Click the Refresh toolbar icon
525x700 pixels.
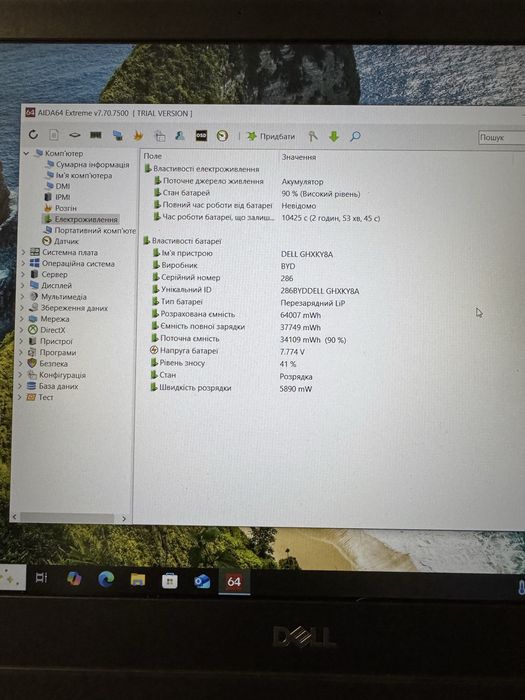coord(33,134)
